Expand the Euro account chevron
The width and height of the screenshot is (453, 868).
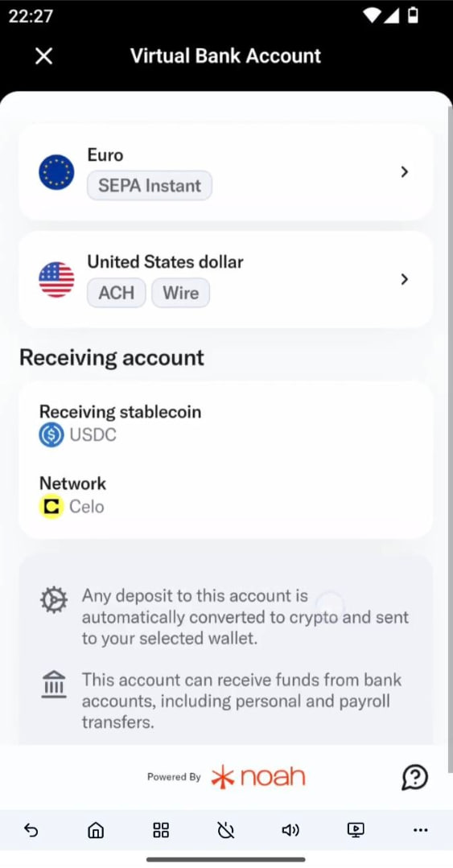(x=404, y=172)
